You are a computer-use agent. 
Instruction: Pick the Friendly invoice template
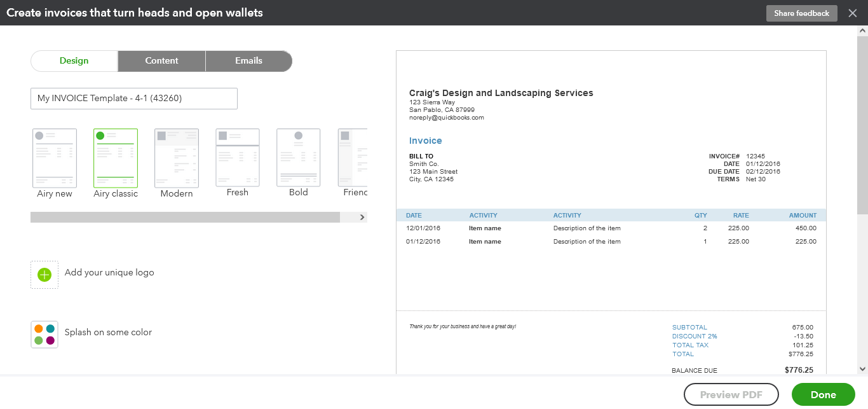[x=353, y=158]
